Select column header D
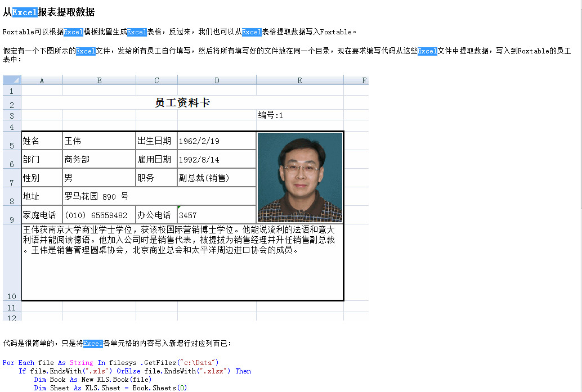582x392 pixels. point(217,80)
